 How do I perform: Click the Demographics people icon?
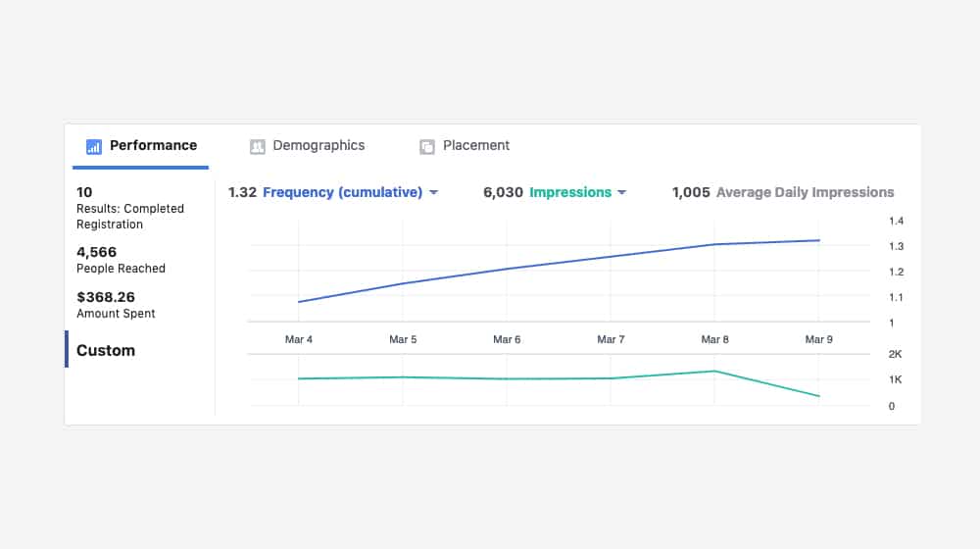coord(258,146)
